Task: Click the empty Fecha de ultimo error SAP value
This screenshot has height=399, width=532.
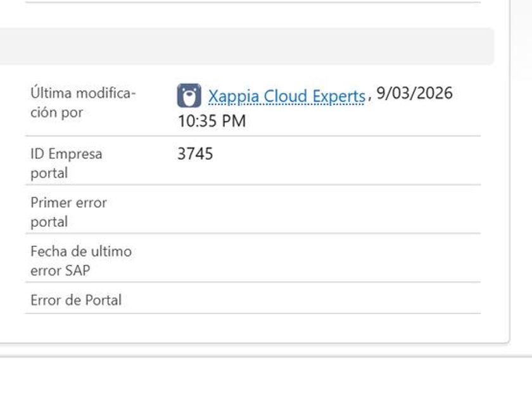Action: click(317, 260)
